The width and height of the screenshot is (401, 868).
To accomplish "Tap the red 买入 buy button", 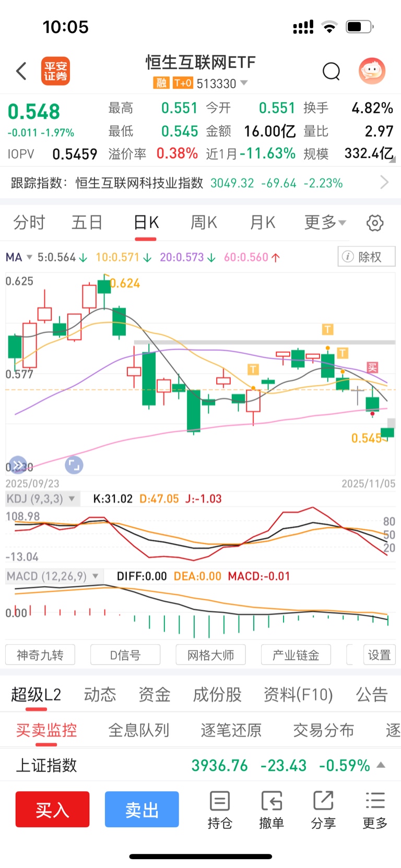I will click(x=52, y=809).
